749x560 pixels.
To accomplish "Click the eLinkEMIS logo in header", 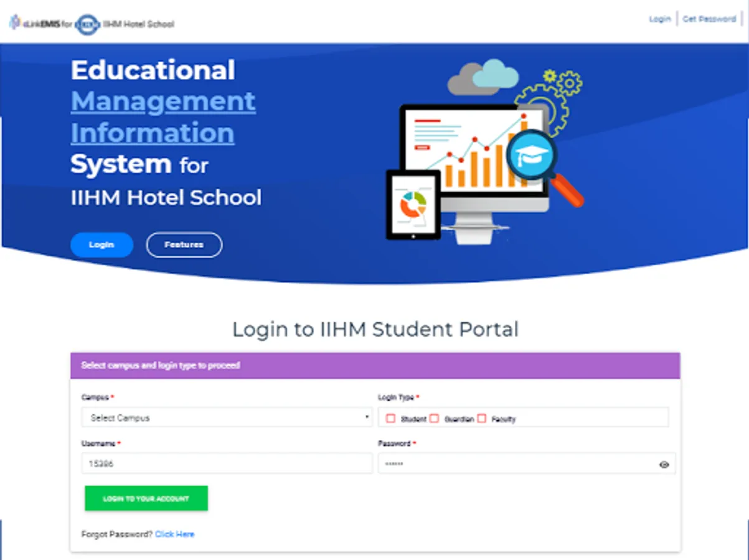I will pyautogui.click(x=35, y=24).
